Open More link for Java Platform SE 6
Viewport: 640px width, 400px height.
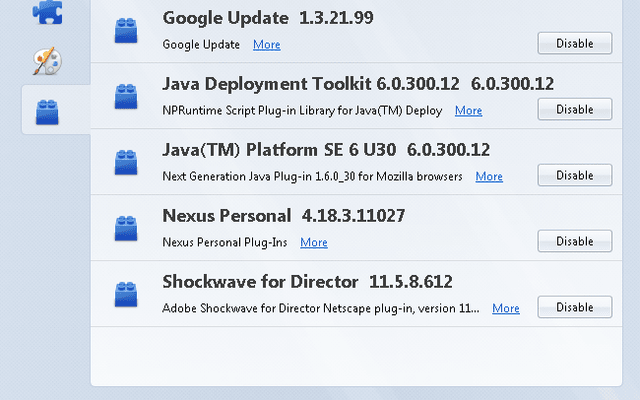(x=489, y=176)
